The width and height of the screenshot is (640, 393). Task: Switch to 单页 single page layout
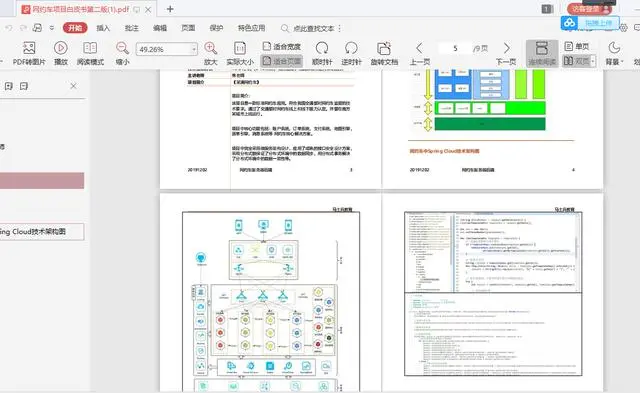tap(577, 47)
